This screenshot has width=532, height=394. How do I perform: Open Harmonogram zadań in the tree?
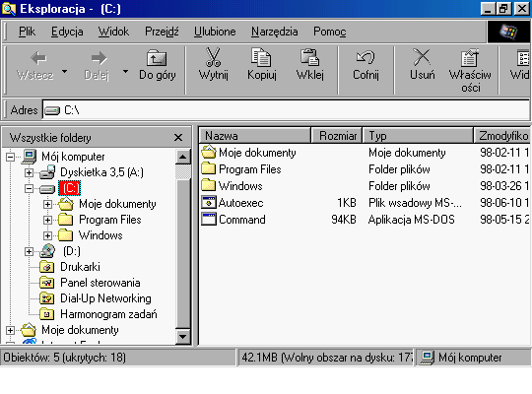pos(108,314)
